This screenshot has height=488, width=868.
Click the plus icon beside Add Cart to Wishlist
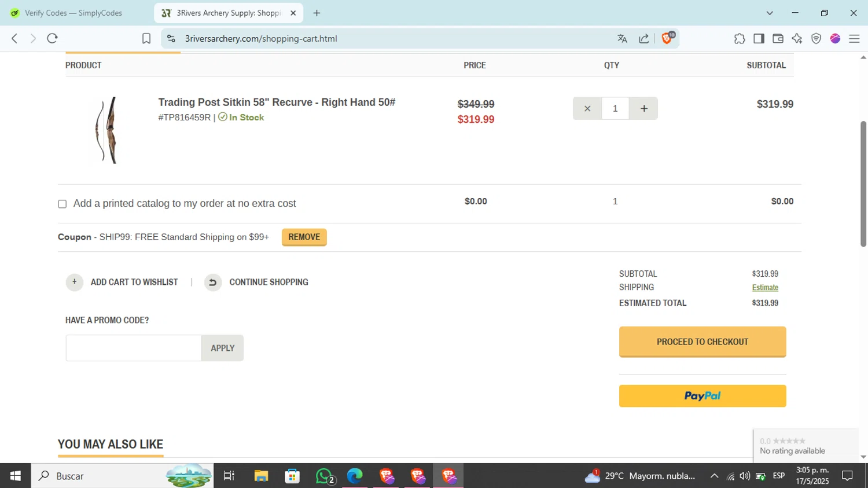74,282
